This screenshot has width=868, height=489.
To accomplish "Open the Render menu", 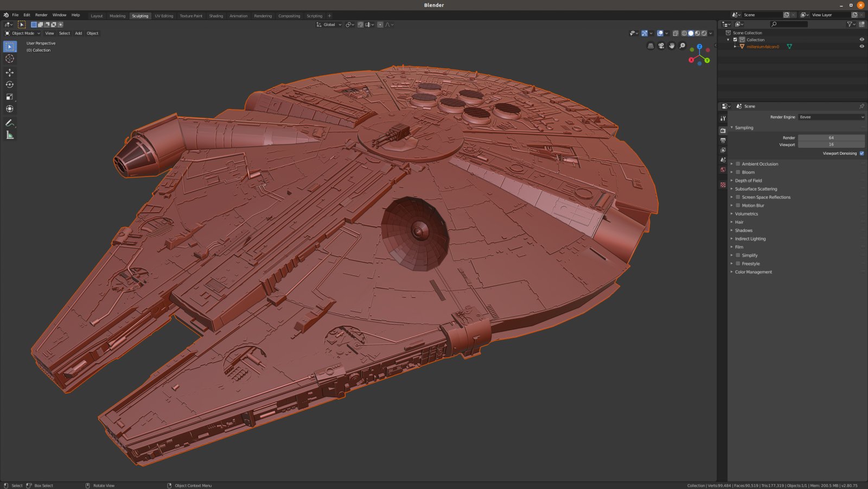I will (x=41, y=15).
